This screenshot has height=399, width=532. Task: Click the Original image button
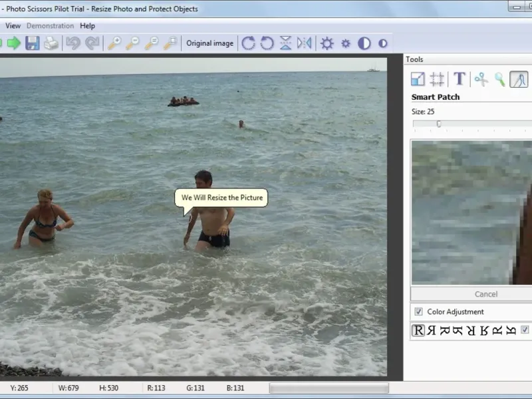pyautogui.click(x=209, y=43)
